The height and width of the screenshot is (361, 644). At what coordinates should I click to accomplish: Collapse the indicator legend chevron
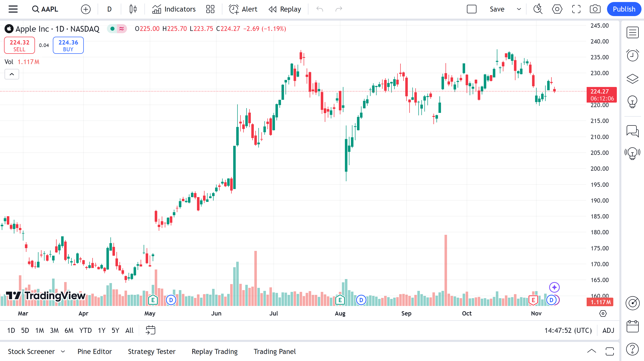pyautogui.click(x=12, y=74)
